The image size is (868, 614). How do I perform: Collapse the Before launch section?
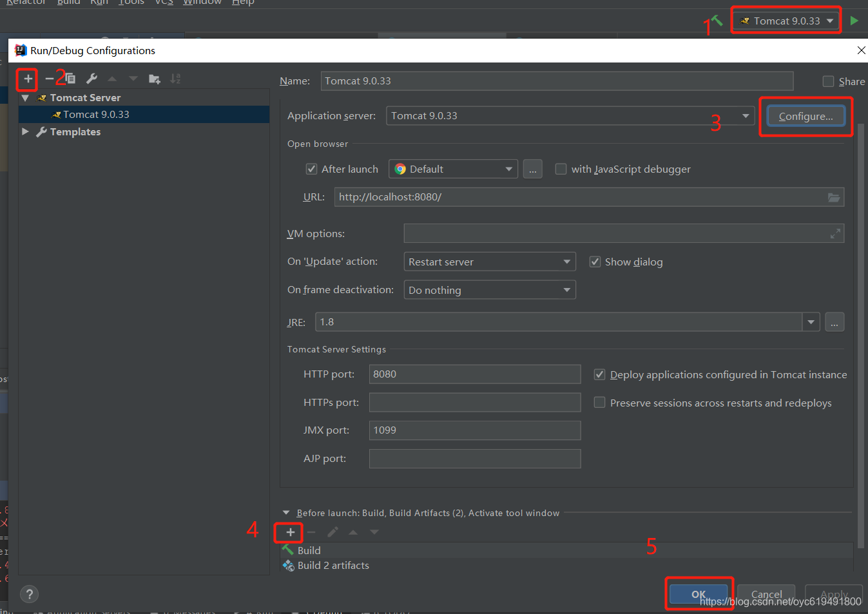tap(286, 513)
